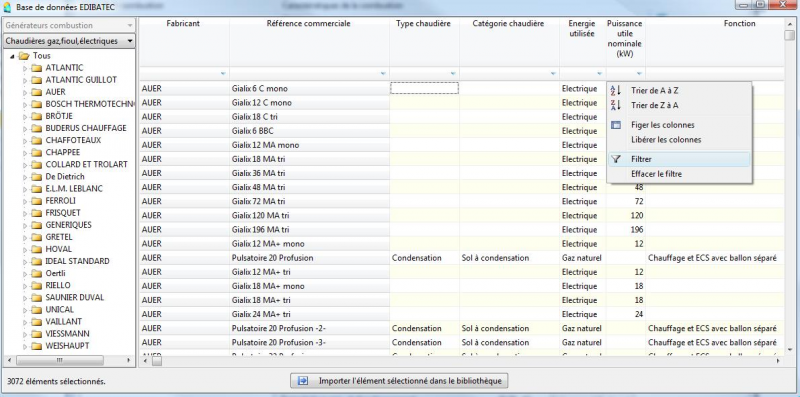Click the VAILLANT folder icon
The height and width of the screenshot is (397, 800).
(36, 321)
